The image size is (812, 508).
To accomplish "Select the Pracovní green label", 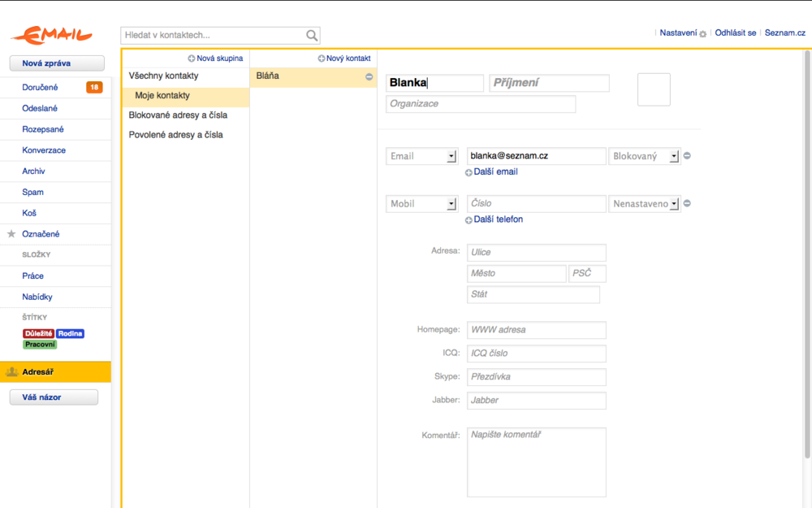I will tap(40, 344).
